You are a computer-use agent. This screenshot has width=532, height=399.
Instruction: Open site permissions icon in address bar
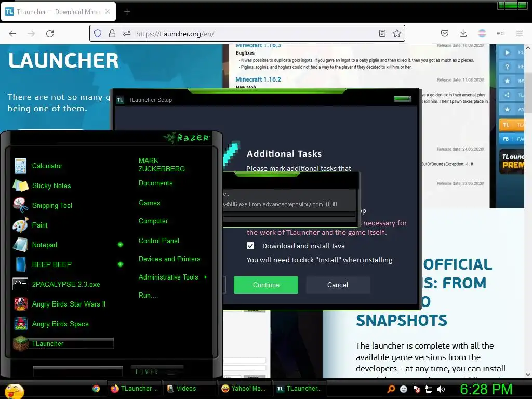(x=127, y=33)
